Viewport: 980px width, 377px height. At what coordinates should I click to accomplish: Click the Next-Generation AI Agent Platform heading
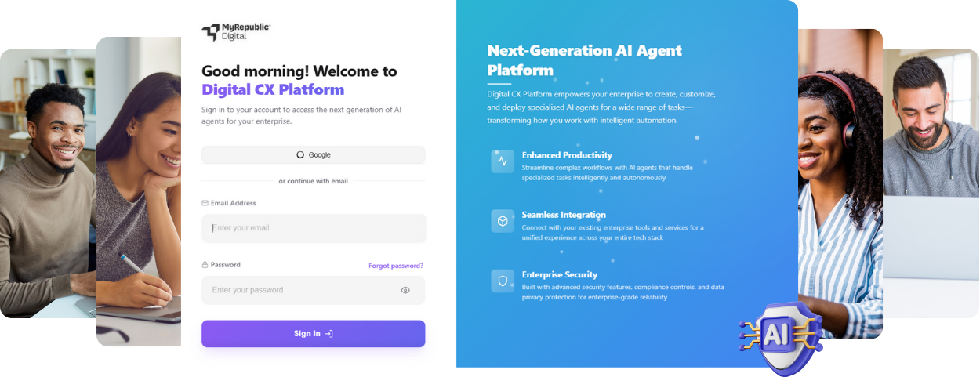[x=585, y=60]
